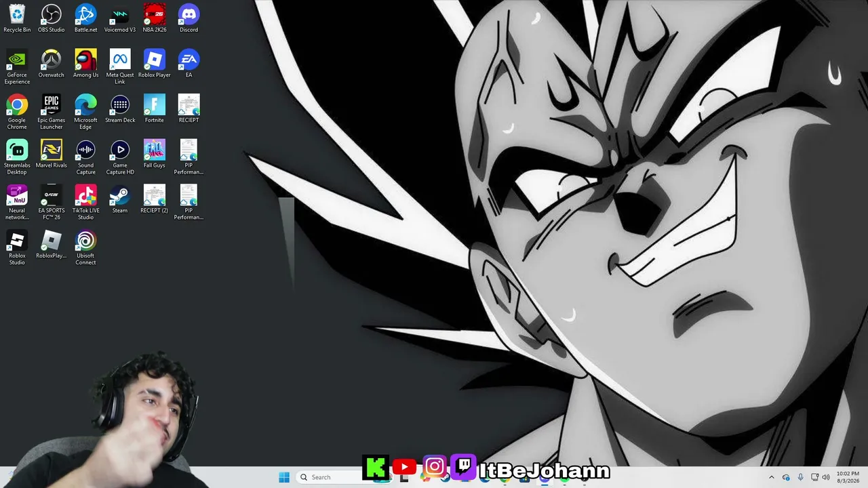Viewport: 868px width, 488px height.
Task: Select the Neural network desktop icon
Action: [x=17, y=202]
